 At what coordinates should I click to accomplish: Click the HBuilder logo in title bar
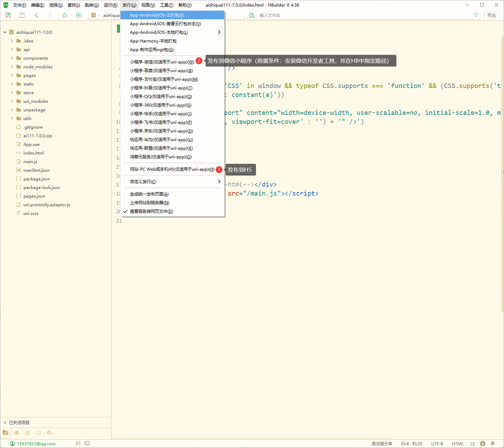(x=6, y=5)
